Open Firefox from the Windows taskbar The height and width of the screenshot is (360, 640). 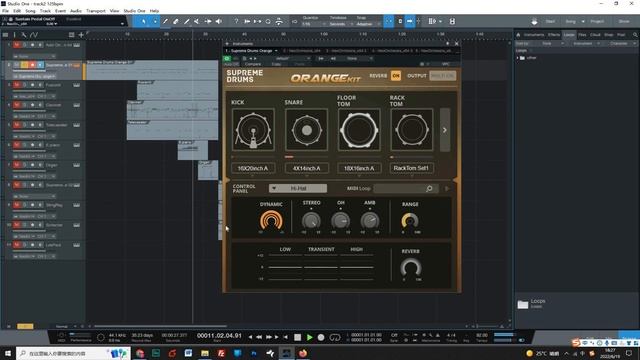pyautogui.click(x=302, y=353)
